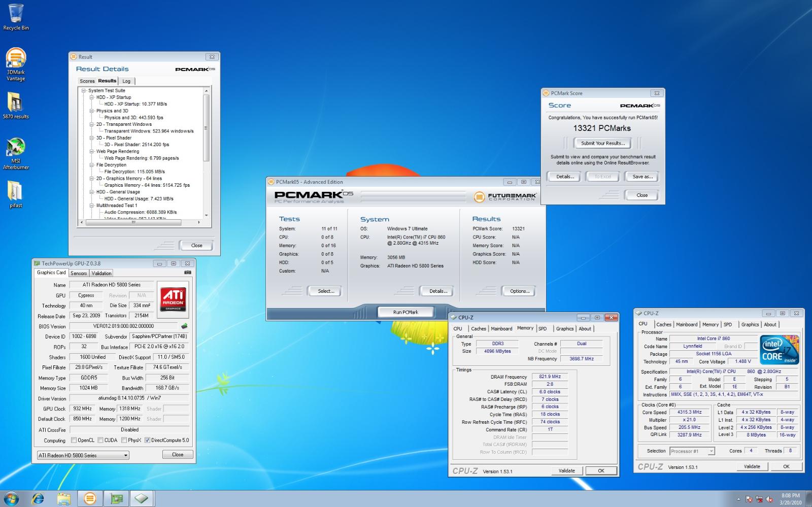This screenshot has width=812, height=507.
Task: Enable the CUDA checkbox in GPU-Z
Action: coord(100,440)
